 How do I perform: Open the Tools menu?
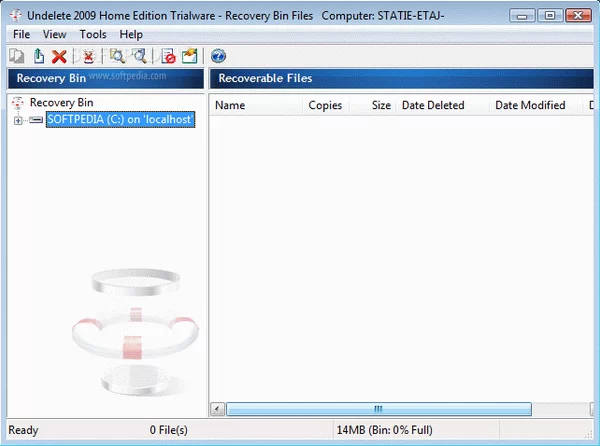click(x=93, y=34)
